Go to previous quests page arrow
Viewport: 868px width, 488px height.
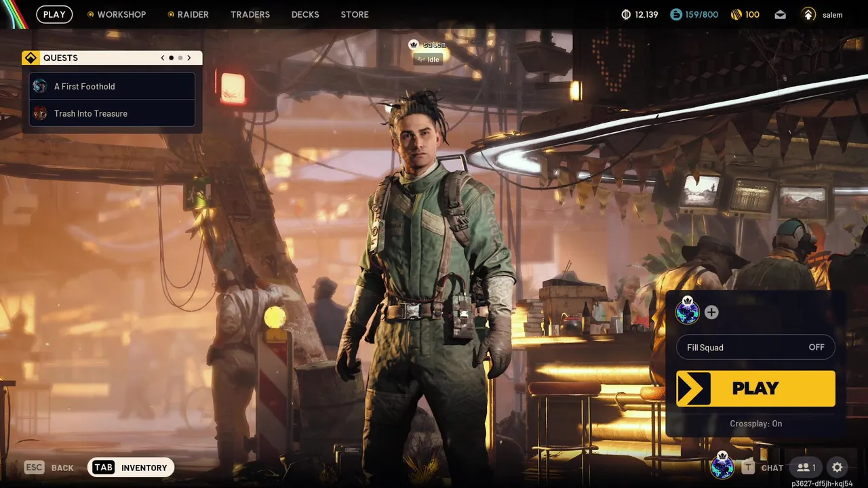pos(163,58)
